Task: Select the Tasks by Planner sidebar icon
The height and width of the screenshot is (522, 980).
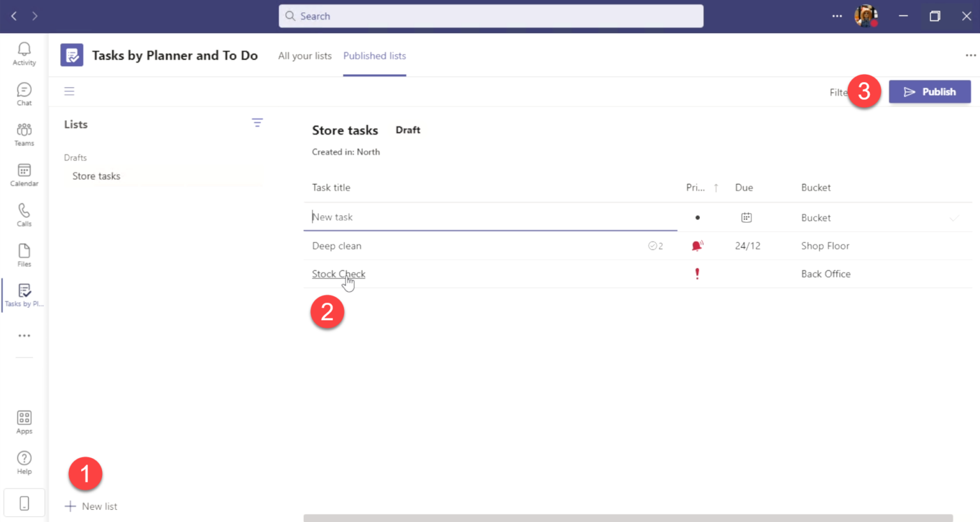Action: click(24, 294)
